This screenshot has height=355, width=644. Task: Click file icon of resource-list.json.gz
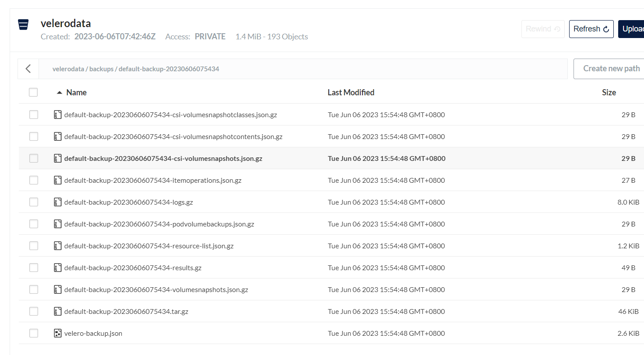(x=57, y=246)
